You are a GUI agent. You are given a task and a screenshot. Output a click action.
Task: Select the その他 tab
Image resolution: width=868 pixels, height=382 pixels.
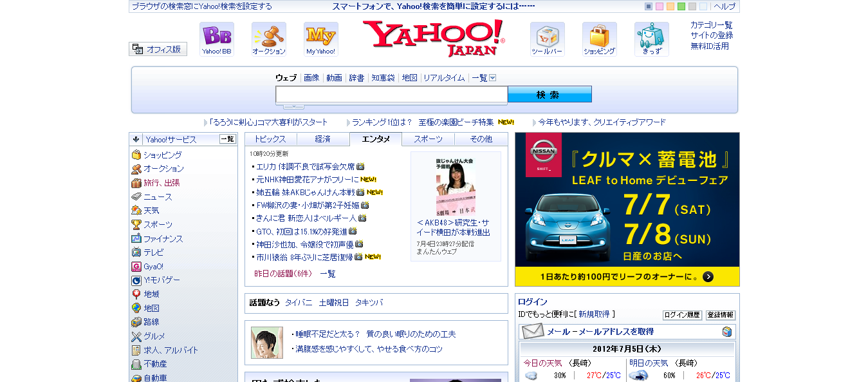tap(481, 139)
